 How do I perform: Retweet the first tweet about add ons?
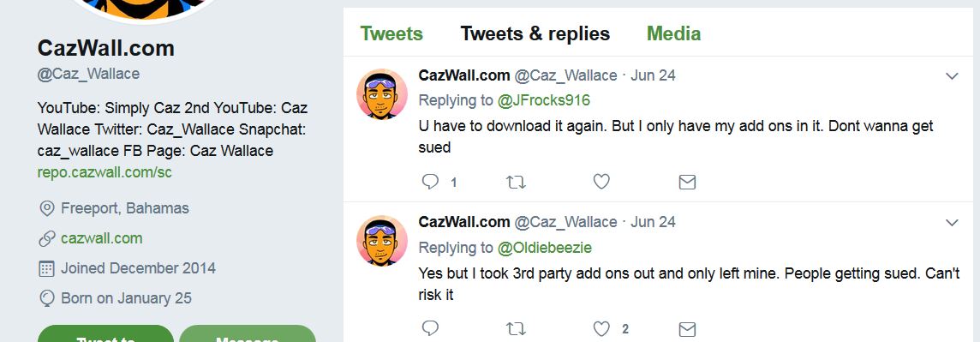516,182
